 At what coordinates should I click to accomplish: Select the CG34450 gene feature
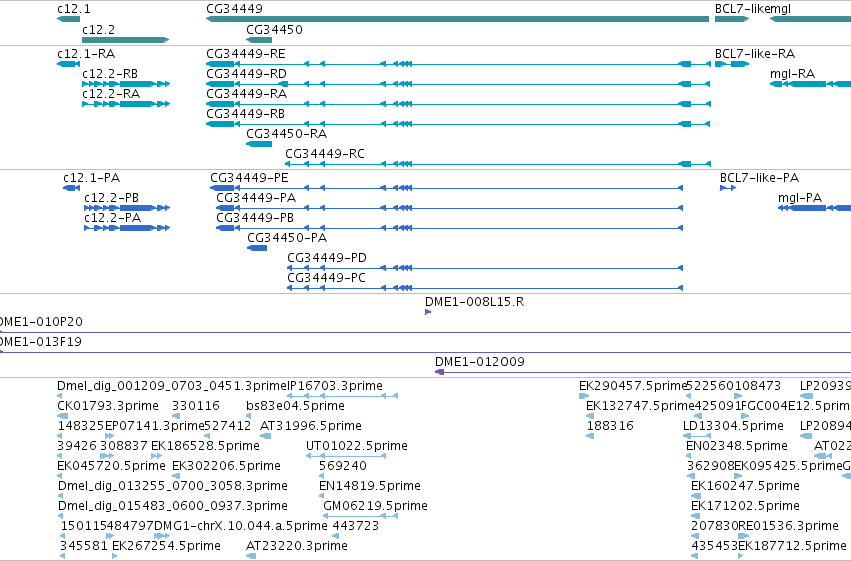(x=259, y=40)
